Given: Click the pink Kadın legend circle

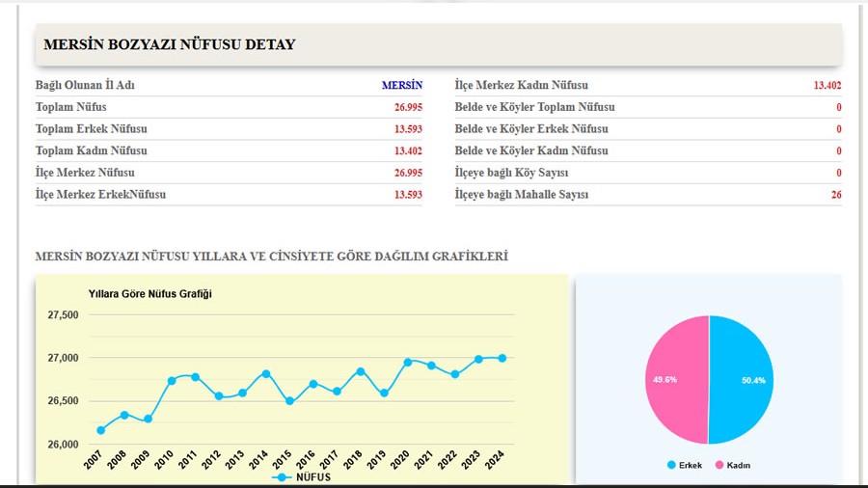Looking at the screenshot, I should click(x=719, y=465).
